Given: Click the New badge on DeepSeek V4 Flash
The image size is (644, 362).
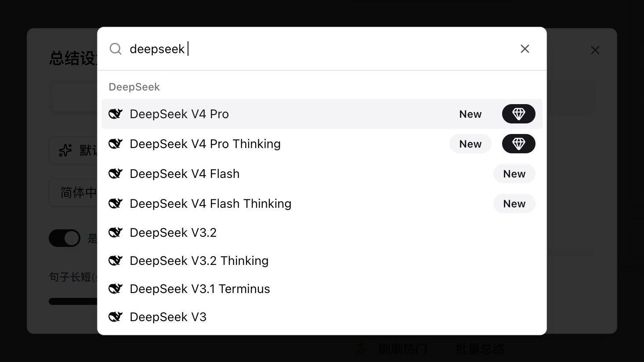Looking at the screenshot, I should pyautogui.click(x=514, y=174).
